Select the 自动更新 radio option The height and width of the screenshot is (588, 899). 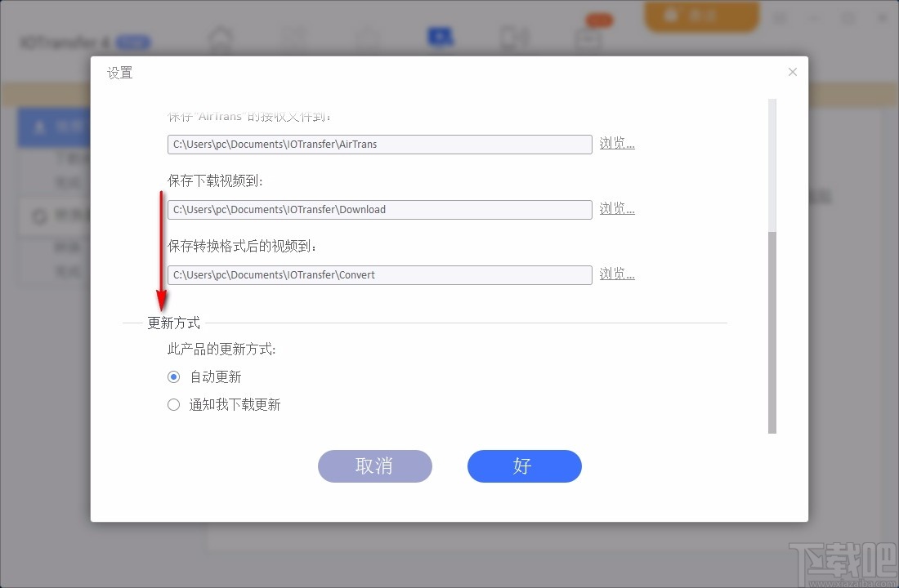coord(173,376)
